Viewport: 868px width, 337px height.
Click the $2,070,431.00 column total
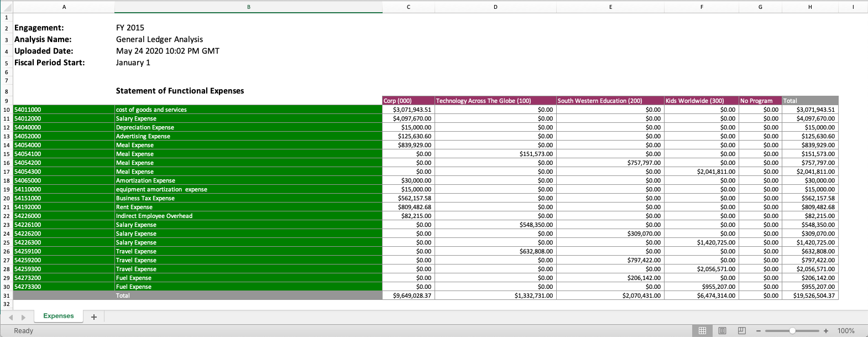click(x=610, y=295)
